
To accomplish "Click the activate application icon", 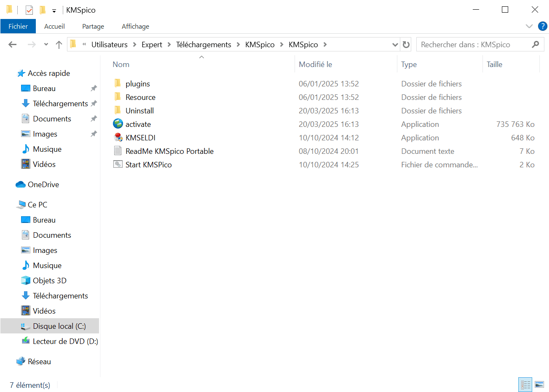I will point(118,124).
